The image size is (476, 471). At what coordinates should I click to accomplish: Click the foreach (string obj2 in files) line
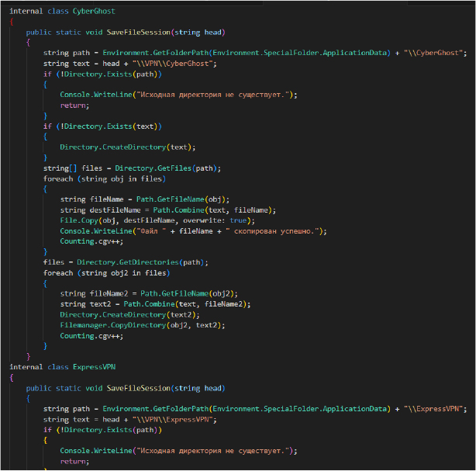coord(107,273)
